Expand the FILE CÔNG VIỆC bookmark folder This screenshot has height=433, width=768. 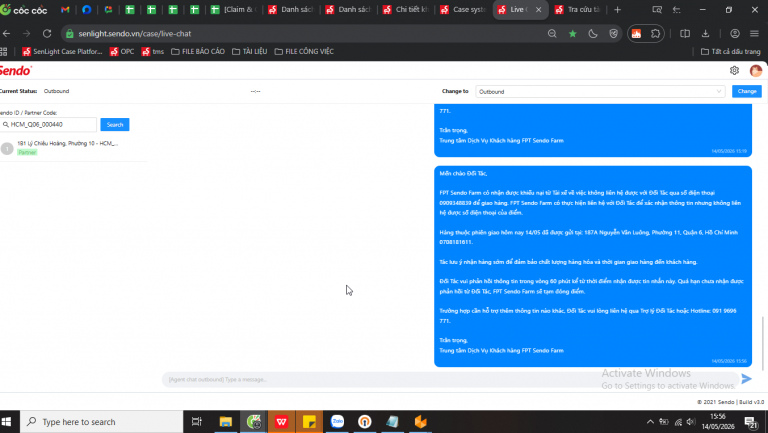point(304,51)
